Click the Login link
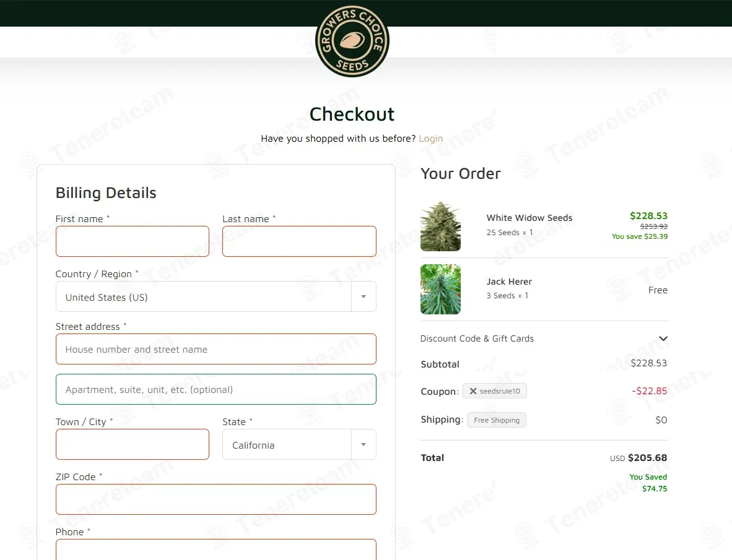 pyautogui.click(x=430, y=139)
